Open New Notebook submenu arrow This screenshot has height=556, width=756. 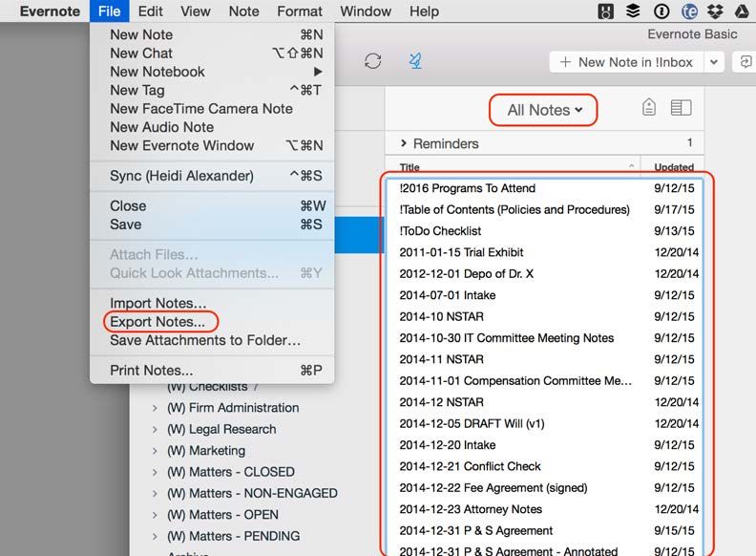(318, 72)
